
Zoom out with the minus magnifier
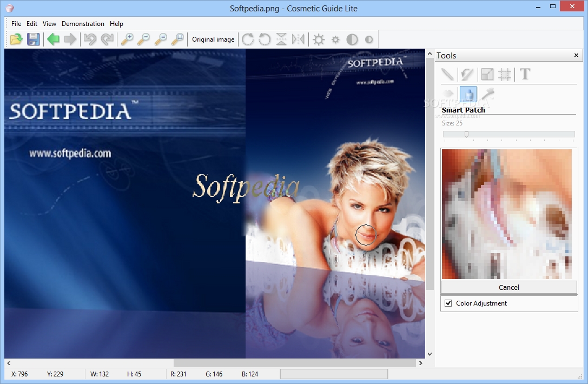tap(144, 39)
